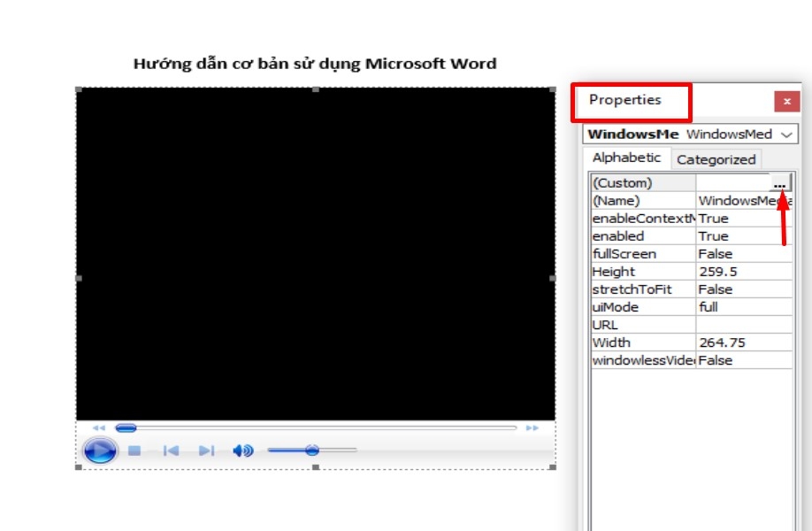Click the Previous track button
The width and height of the screenshot is (812, 531).
coord(171,450)
